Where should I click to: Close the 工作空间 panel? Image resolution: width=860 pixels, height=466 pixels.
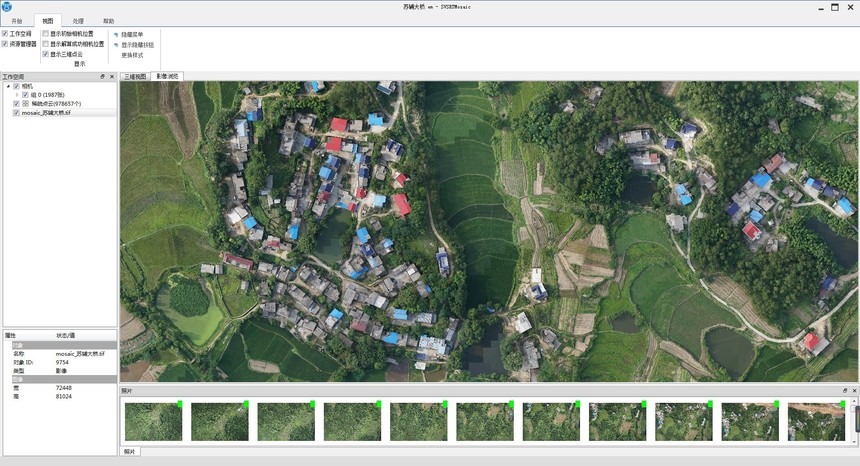coord(112,77)
